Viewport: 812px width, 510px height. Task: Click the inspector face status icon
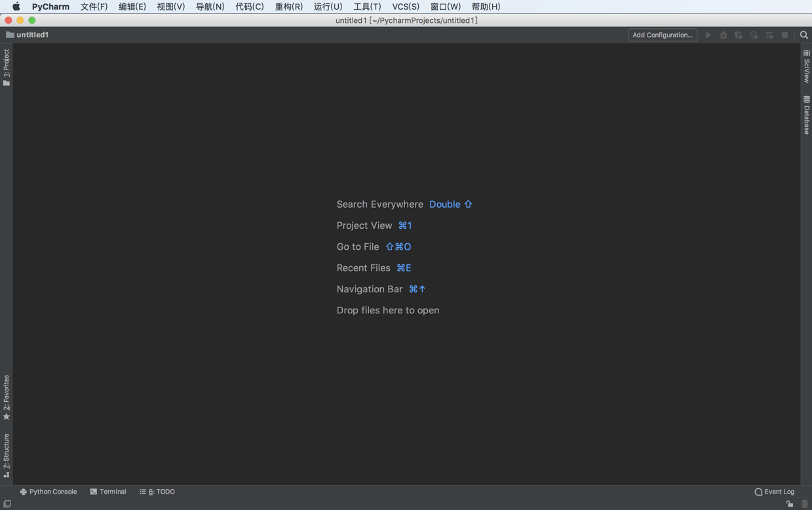(805, 504)
